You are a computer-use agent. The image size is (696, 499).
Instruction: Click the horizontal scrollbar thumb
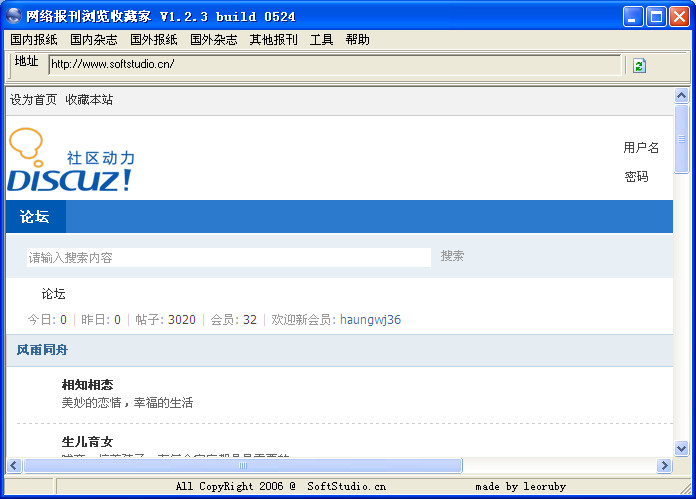pyautogui.click(x=243, y=466)
